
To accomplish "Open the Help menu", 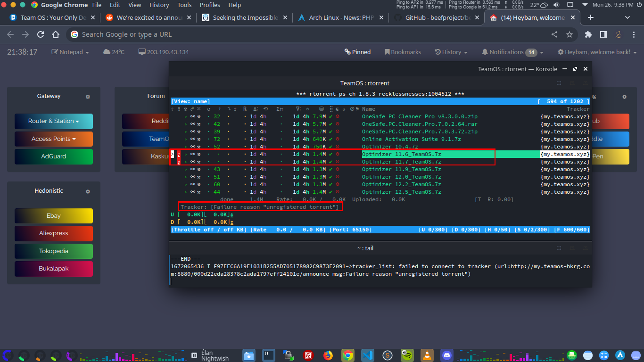I will pos(235,5).
